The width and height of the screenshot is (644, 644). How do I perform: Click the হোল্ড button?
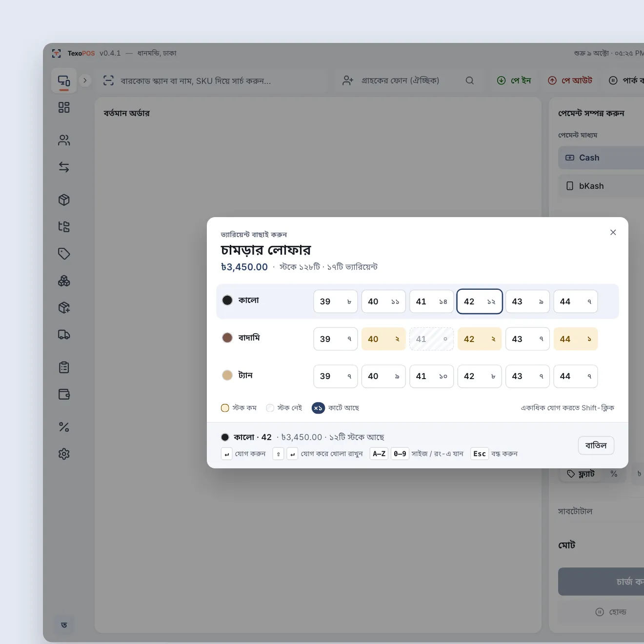pyautogui.click(x=611, y=612)
